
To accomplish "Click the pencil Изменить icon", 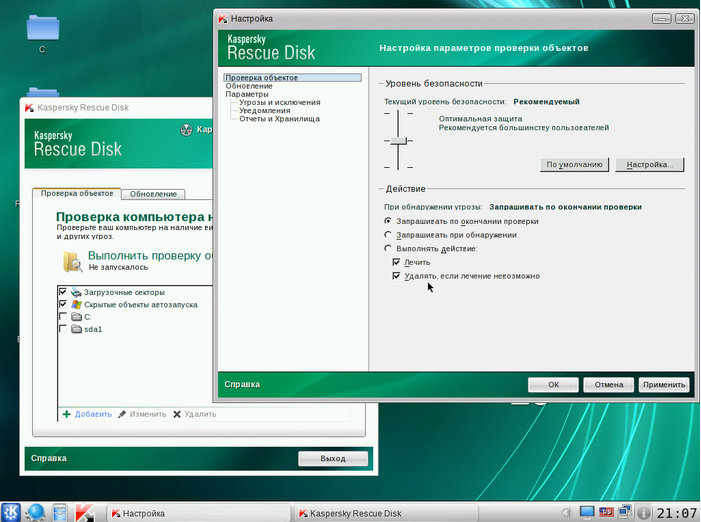I will tap(122, 414).
